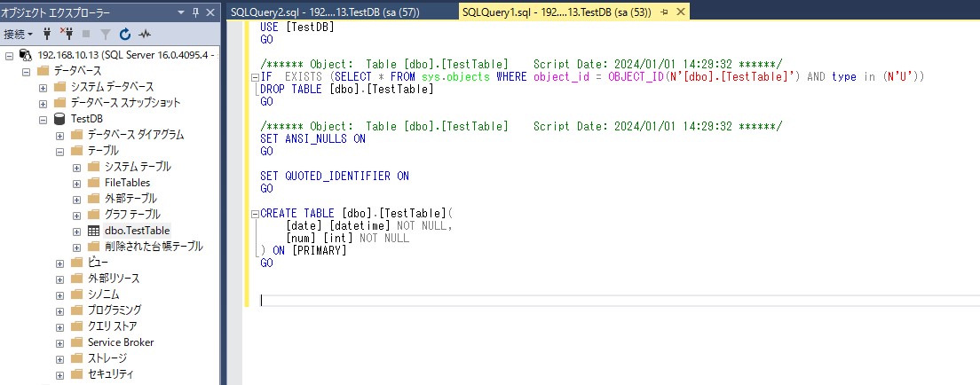980x385 pixels.
Task: Select dbo.TestTable in the tree
Action: click(x=137, y=231)
